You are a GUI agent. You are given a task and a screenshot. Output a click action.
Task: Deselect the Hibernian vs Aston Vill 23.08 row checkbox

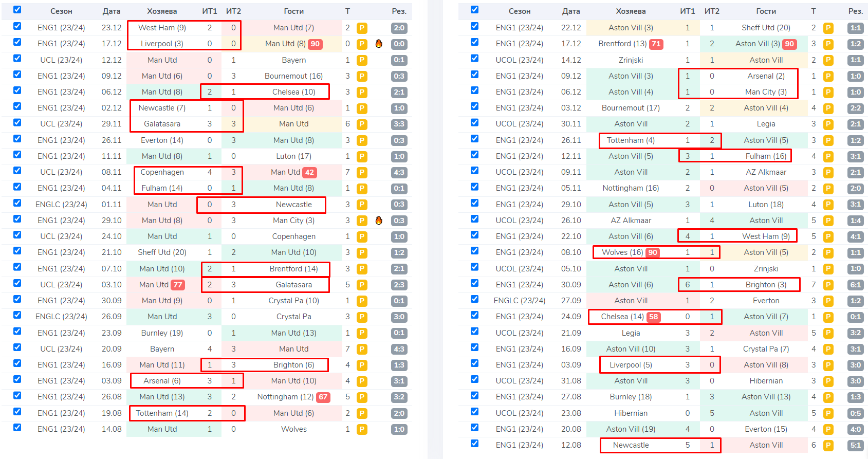(x=474, y=412)
